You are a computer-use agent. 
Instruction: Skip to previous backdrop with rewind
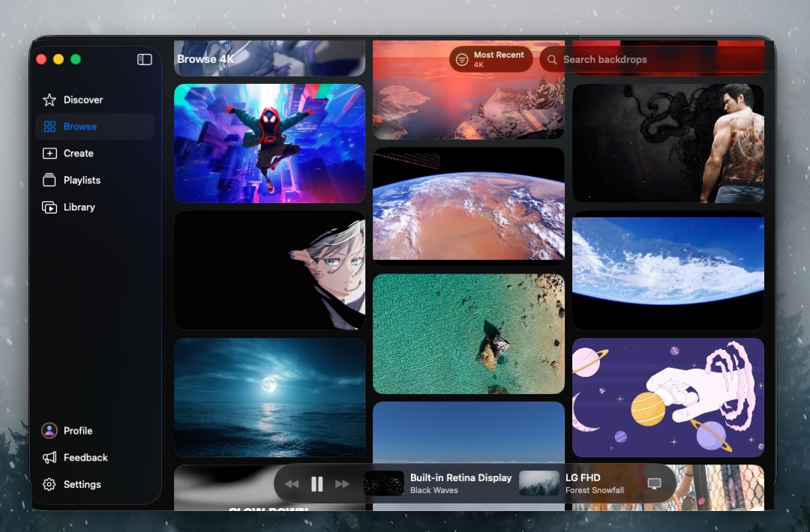point(292,483)
